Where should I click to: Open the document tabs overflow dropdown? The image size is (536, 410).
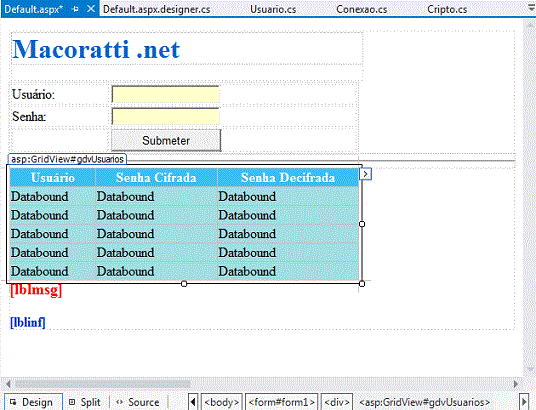532,8
